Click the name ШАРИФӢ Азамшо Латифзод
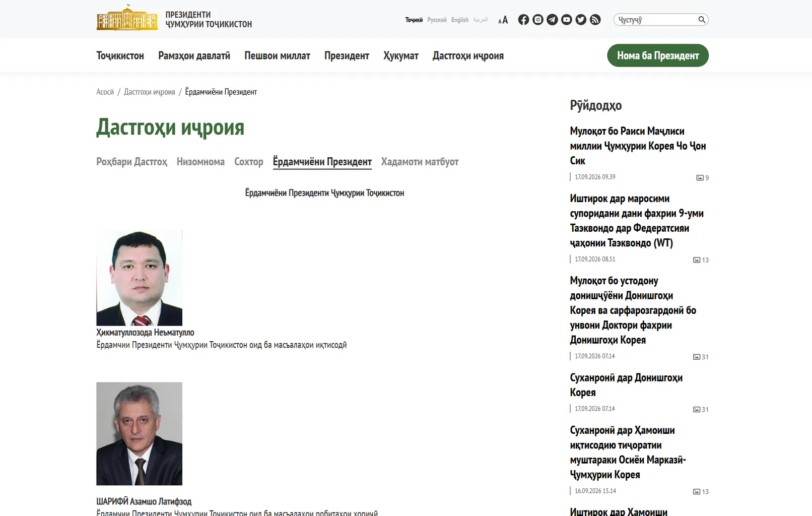Screen dimensions: 812x516 coord(144,501)
